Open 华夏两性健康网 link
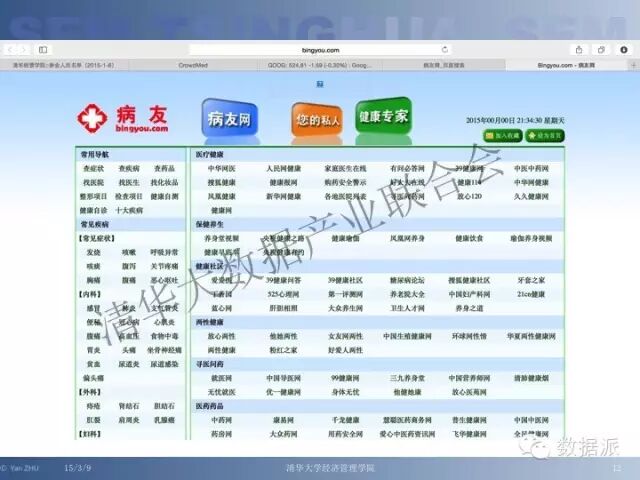Screen dimensions: 640x480 [x=531, y=336]
